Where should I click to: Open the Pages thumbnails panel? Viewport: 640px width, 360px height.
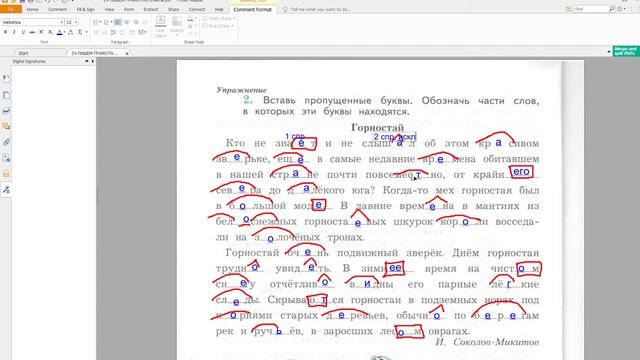(x=6, y=95)
